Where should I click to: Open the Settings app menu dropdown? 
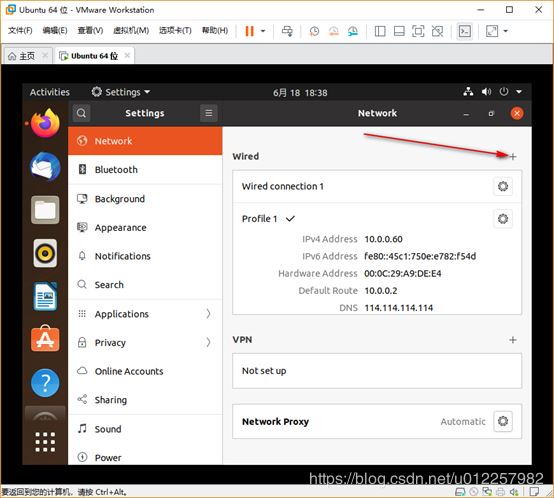[x=120, y=92]
